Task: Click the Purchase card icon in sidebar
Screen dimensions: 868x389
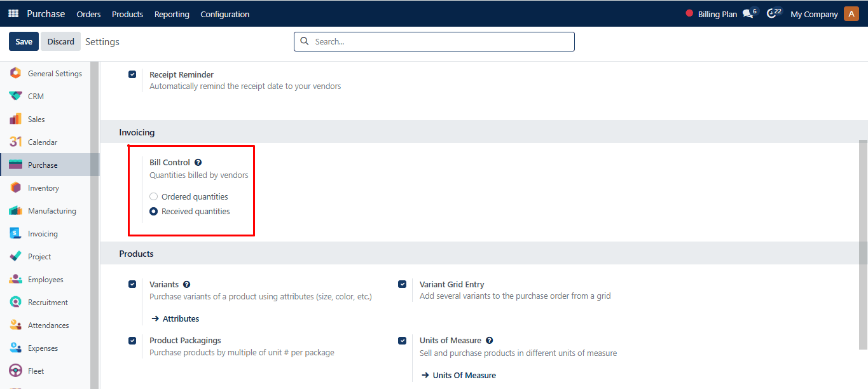Action: (16, 165)
